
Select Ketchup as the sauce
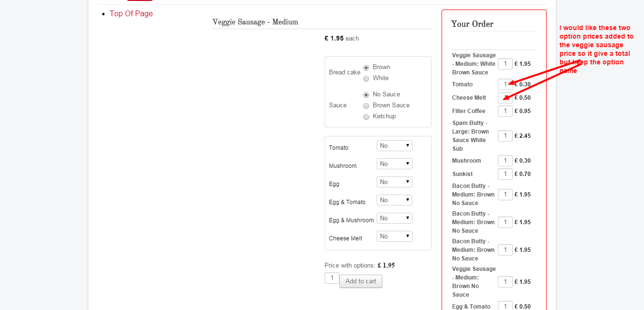tap(366, 117)
